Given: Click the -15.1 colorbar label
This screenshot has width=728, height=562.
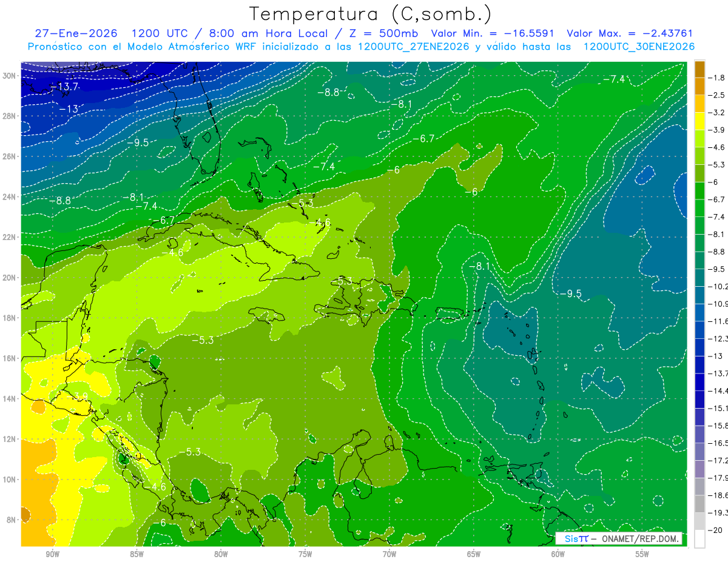Looking at the screenshot, I should click(718, 408).
